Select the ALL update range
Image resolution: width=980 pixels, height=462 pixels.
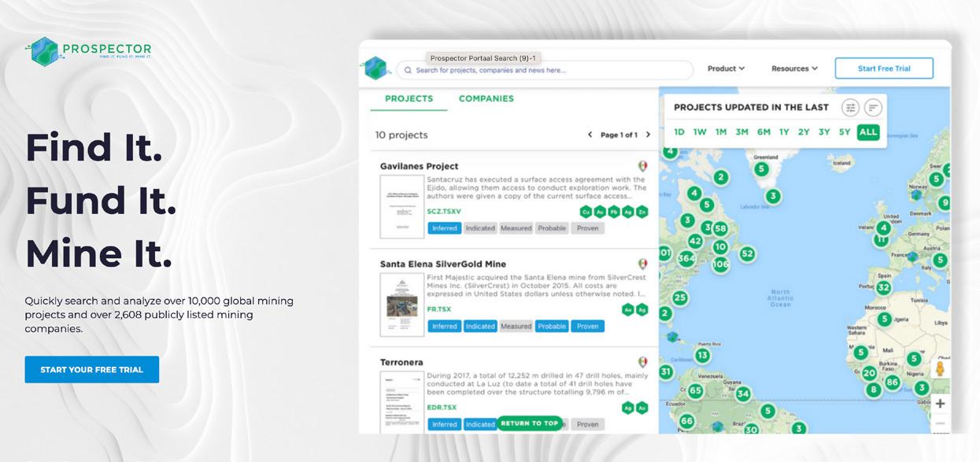868,132
